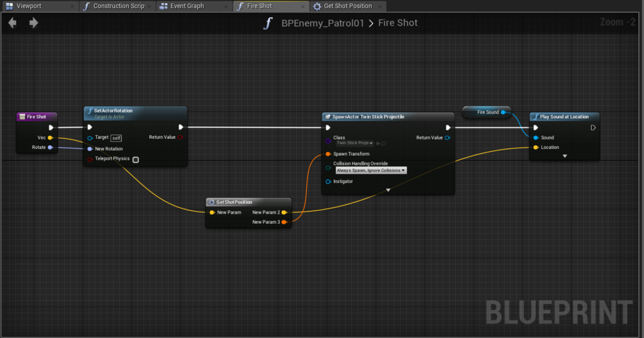This screenshot has height=338, width=644.
Task: Click Fire Shot breadcrumb label
Action: [x=397, y=23]
